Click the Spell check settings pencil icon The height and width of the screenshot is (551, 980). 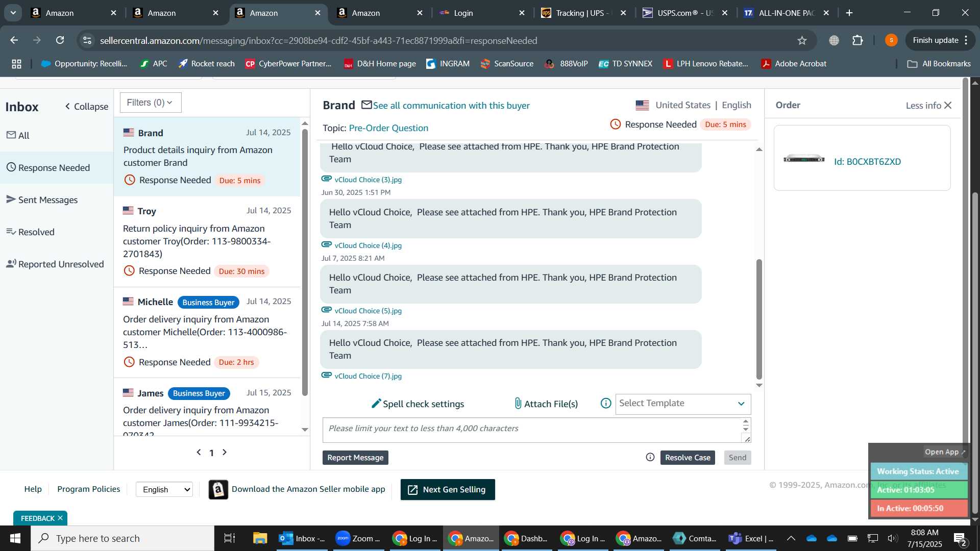(x=376, y=404)
